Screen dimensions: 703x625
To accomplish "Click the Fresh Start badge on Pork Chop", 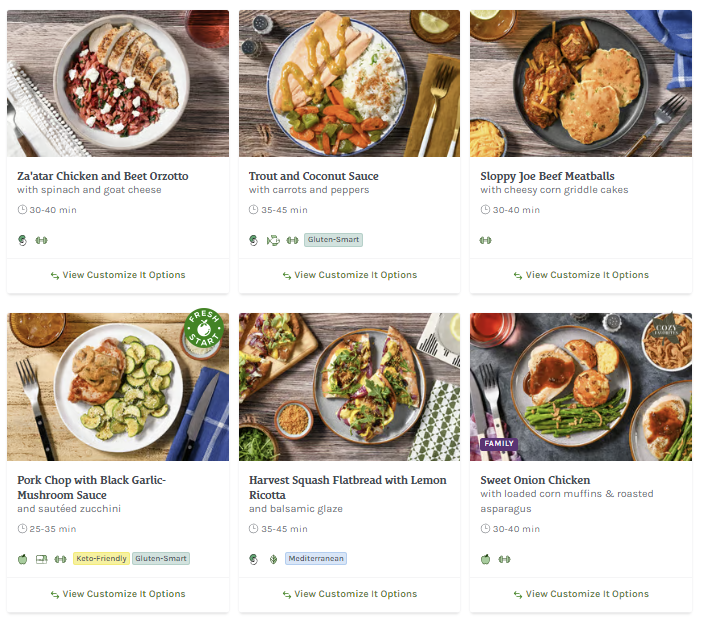I will coord(203,332).
